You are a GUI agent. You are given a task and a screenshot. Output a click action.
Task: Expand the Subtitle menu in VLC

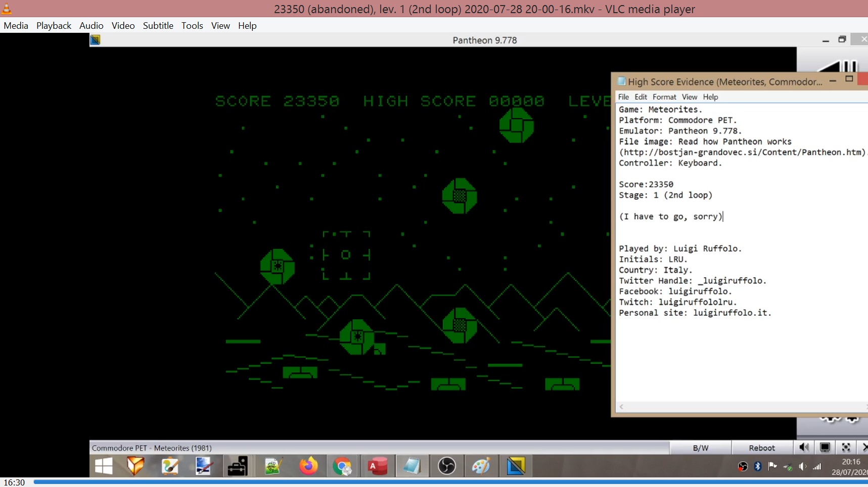(x=158, y=26)
